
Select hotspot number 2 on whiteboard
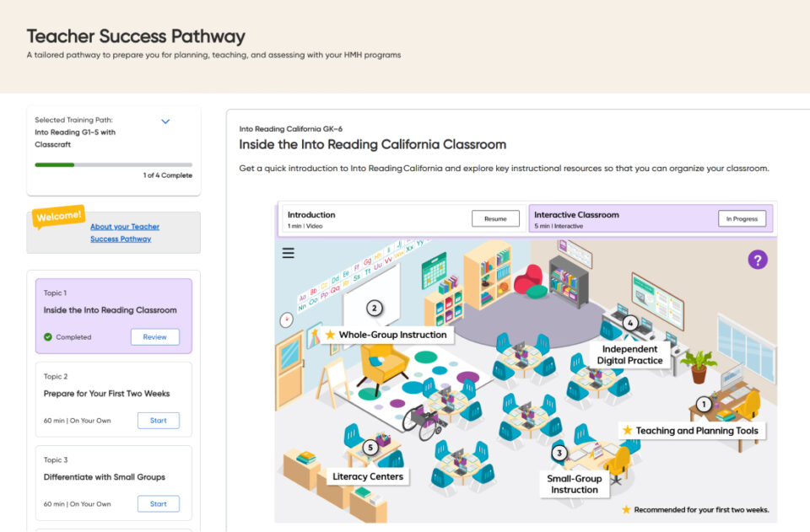tap(375, 309)
